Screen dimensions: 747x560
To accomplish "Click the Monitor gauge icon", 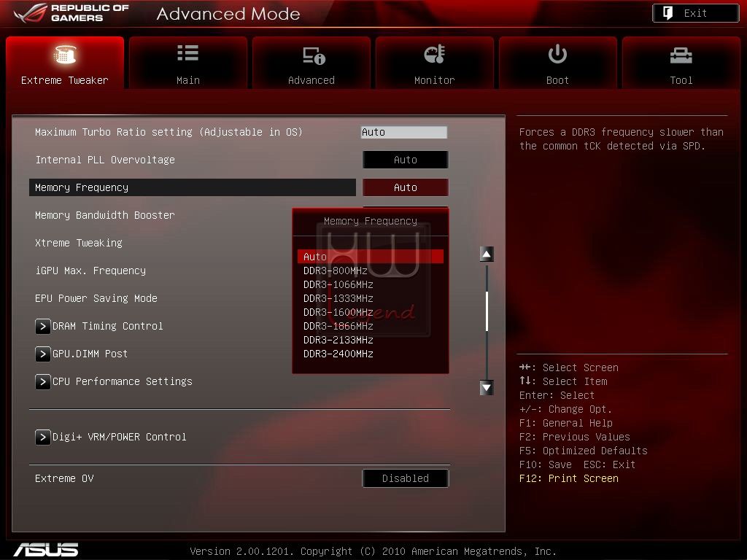I will click(x=435, y=54).
